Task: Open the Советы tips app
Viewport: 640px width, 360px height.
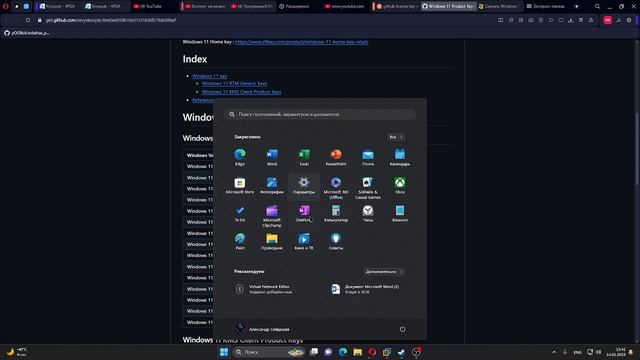Action: (x=336, y=241)
